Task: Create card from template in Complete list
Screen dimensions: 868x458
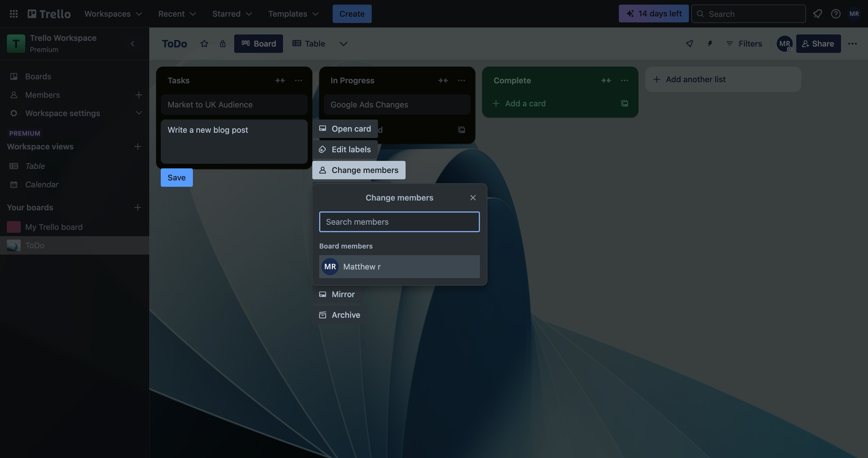Action: pos(624,103)
